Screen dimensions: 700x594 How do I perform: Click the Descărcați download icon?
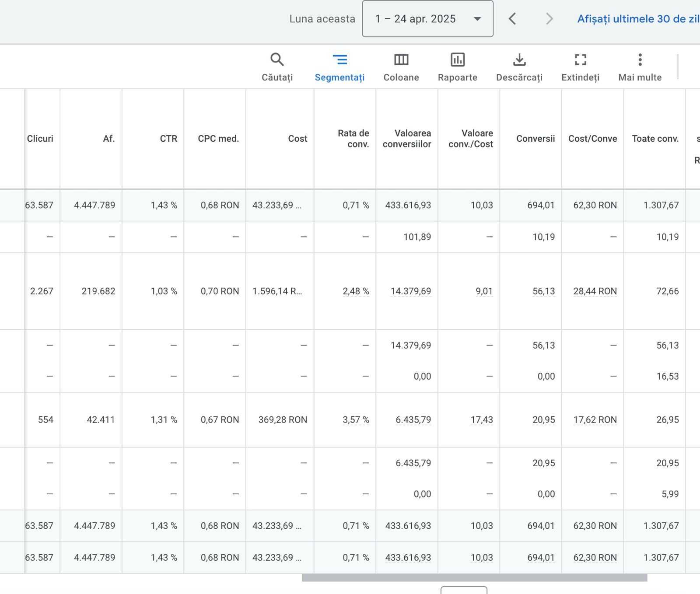(x=519, y=59)
